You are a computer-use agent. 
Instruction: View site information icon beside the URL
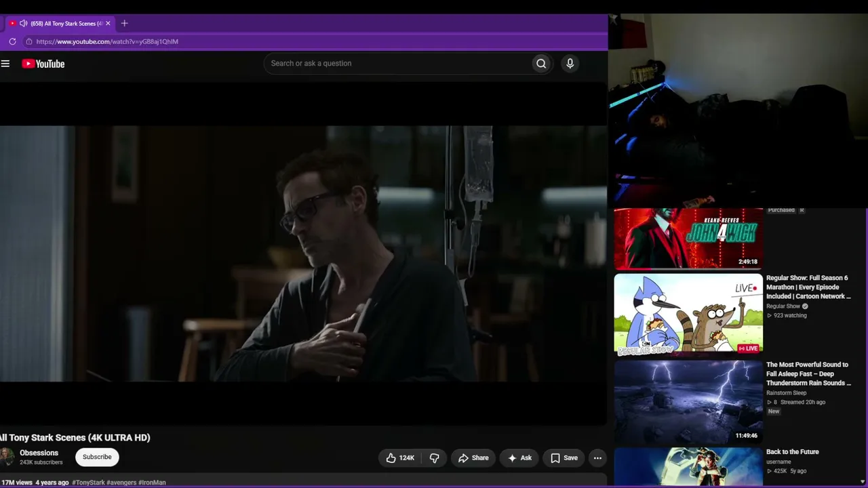28,41
